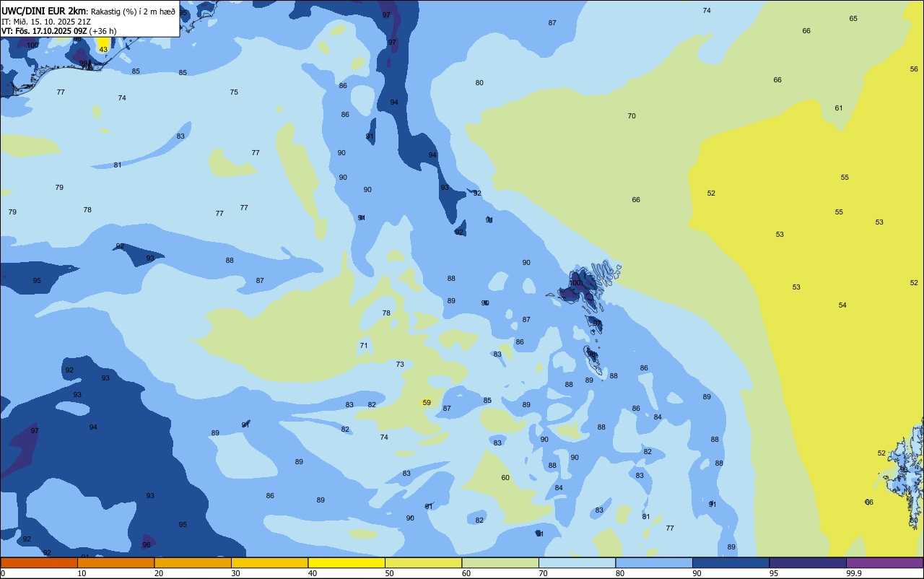Pick the amber 20–30 legend color segment
The image size is (924, 579).
tap(193, 562)
